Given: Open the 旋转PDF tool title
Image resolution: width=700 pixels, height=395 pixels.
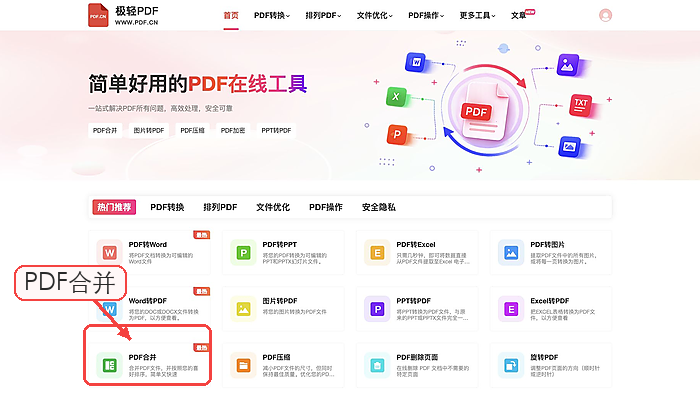Looking at the screenshot, I should [x=544, y=357].
